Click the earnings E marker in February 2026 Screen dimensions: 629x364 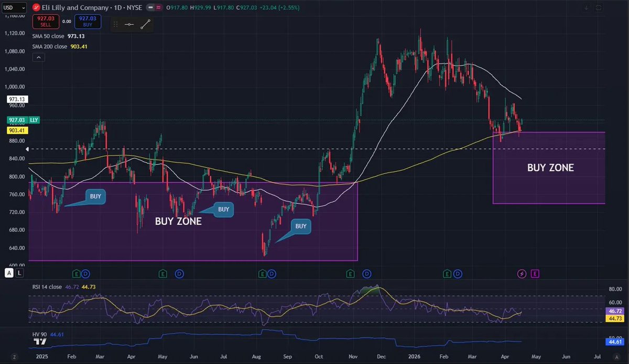(x=447, y=273)
